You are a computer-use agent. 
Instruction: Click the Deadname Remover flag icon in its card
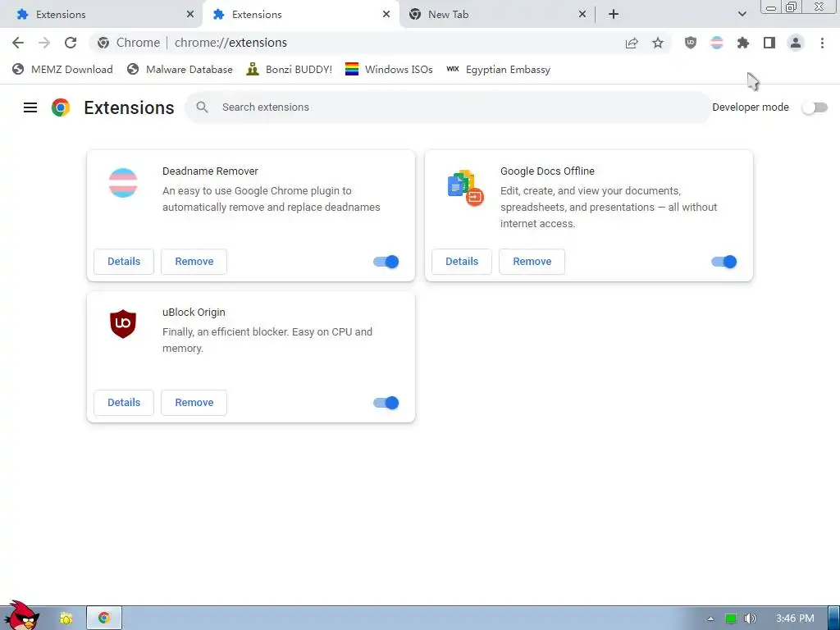click(x=123, y=183)
